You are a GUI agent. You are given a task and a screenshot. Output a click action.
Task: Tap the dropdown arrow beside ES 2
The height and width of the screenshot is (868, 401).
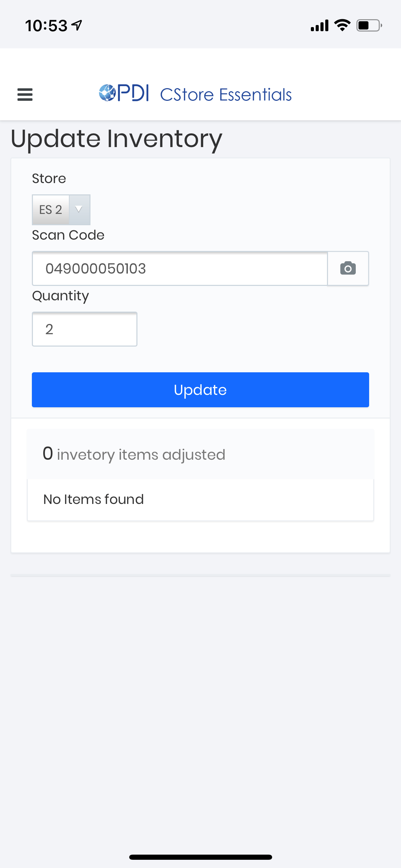point(79,209)
